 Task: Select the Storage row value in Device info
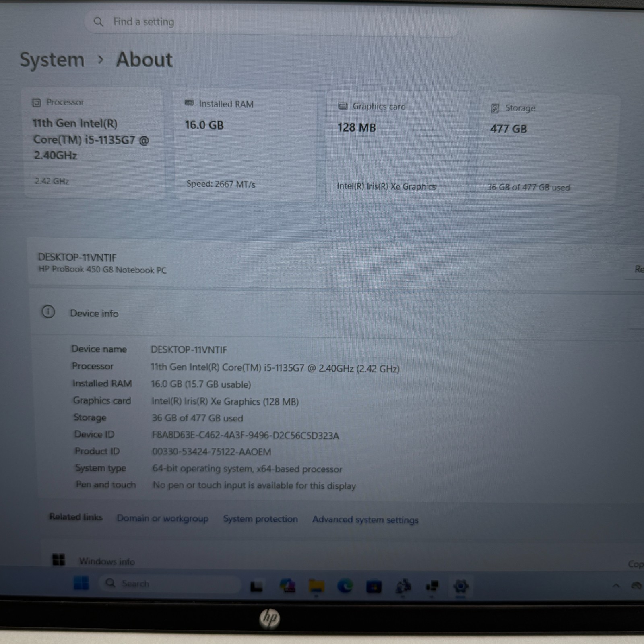coord(197,418)
